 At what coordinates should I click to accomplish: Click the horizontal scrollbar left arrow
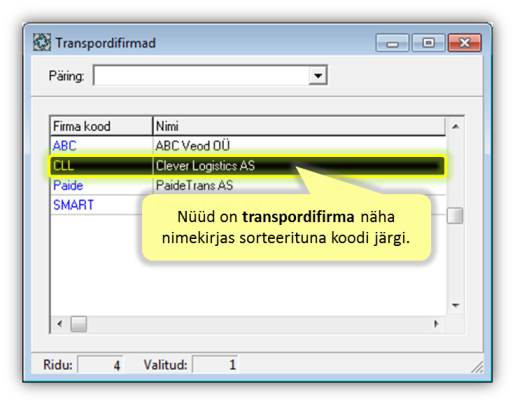point(60,324)
